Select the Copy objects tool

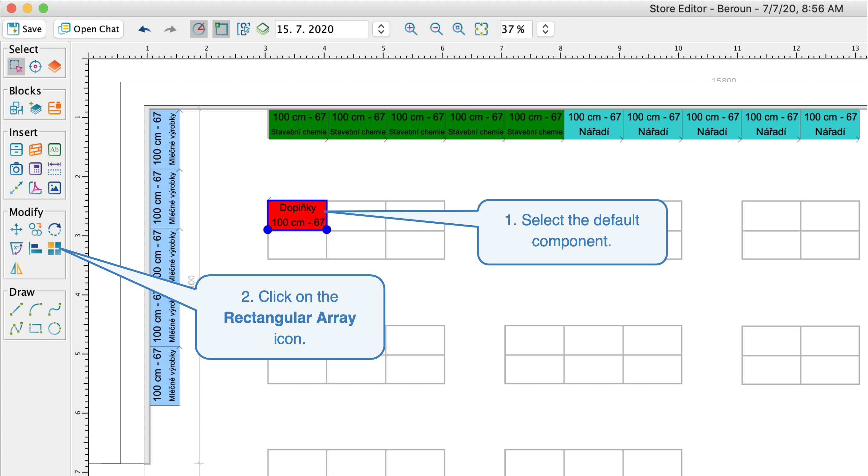(35, 229)
